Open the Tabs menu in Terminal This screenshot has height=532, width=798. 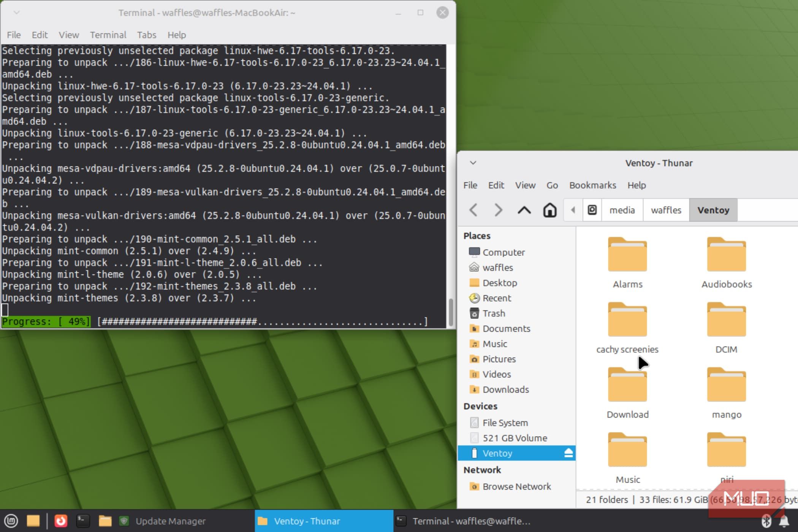pyautogui.click(x=147, y=35)
